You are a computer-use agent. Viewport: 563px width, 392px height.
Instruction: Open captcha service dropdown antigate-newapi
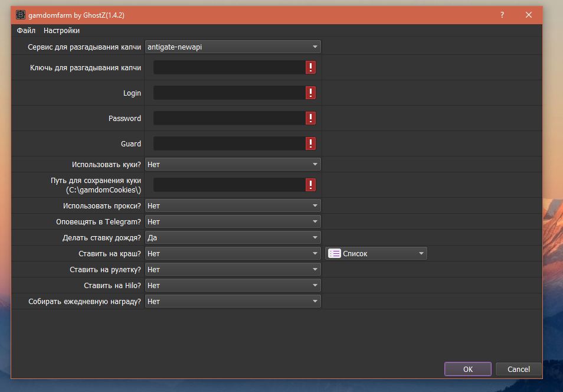(233, 47)
